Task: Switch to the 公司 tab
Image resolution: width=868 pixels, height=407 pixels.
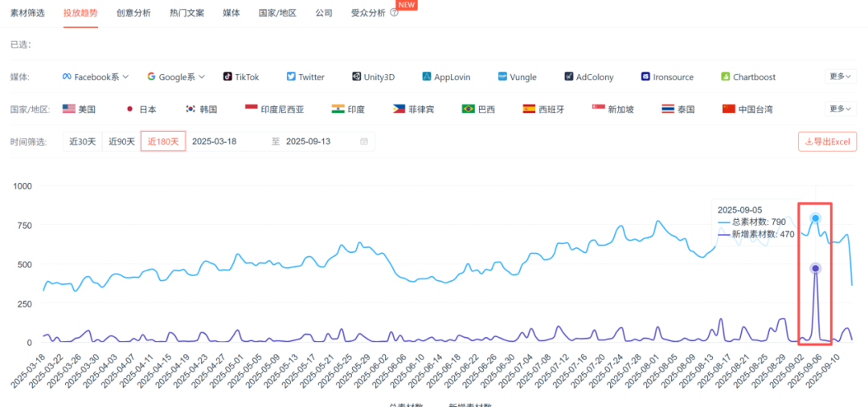Action: pos(324,13)
